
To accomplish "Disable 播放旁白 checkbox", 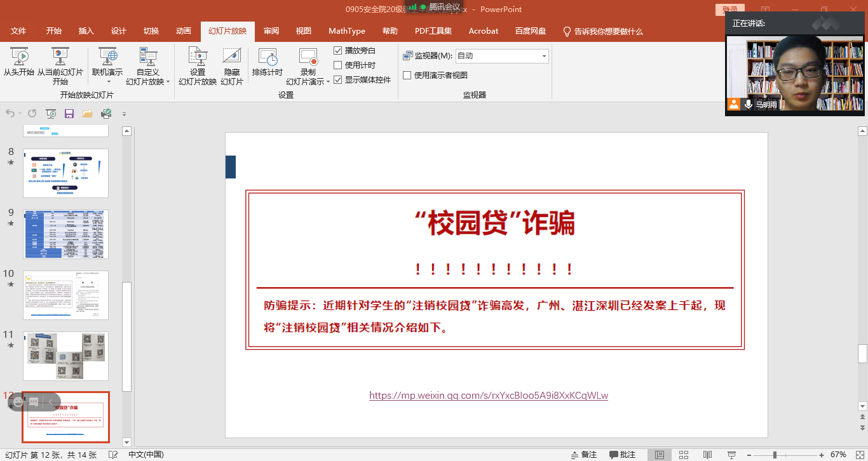I will [x=338, y=50].
